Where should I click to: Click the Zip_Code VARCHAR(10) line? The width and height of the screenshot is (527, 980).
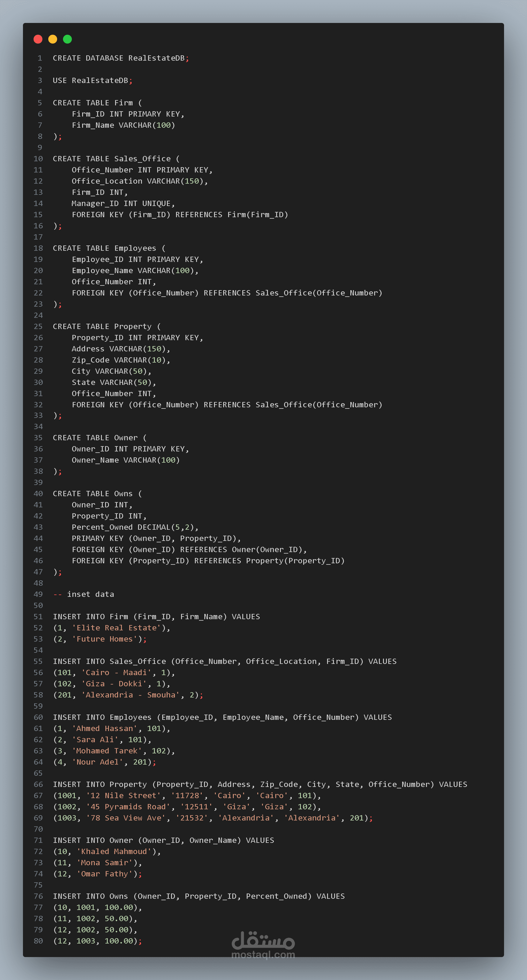tap(121, 360)
